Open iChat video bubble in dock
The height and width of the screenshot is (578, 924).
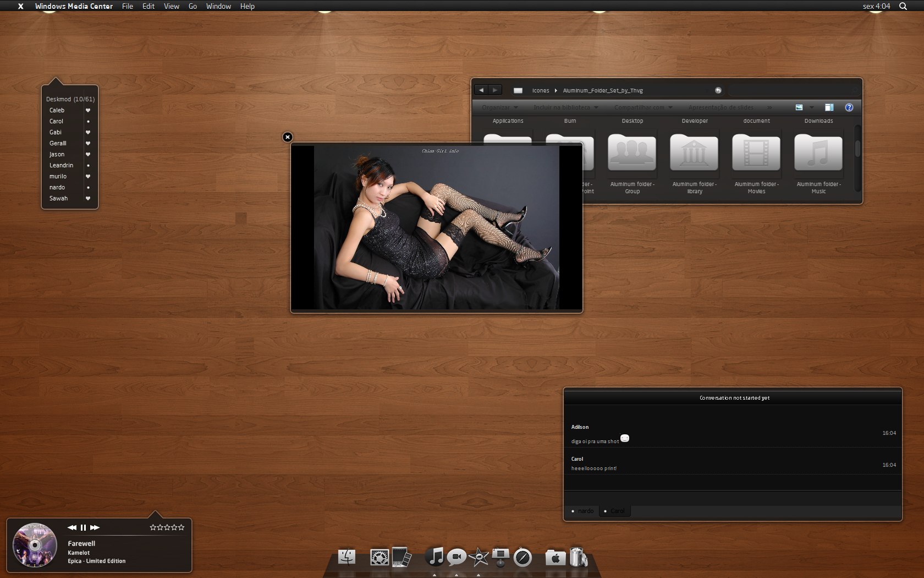tap(457, 557)
